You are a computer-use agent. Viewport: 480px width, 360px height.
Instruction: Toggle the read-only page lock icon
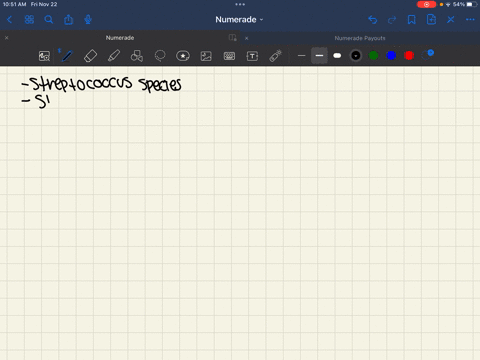(233, 38)
